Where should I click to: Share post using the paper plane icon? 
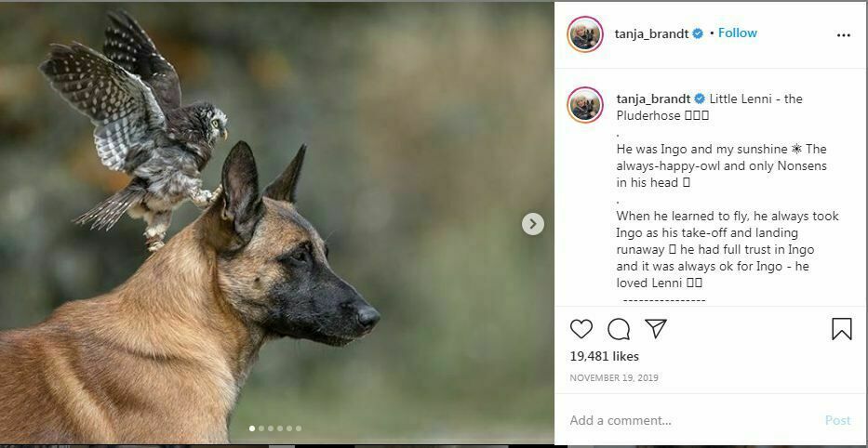click(x=656, y=329)
